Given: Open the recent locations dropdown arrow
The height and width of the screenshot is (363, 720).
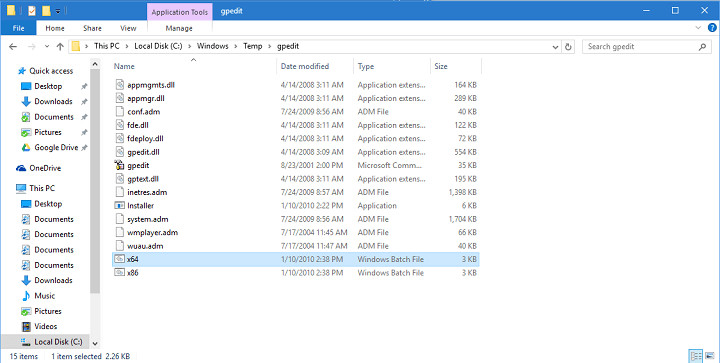Looking at the screenshot, I should pyautogui.click(x=47, y=46).
